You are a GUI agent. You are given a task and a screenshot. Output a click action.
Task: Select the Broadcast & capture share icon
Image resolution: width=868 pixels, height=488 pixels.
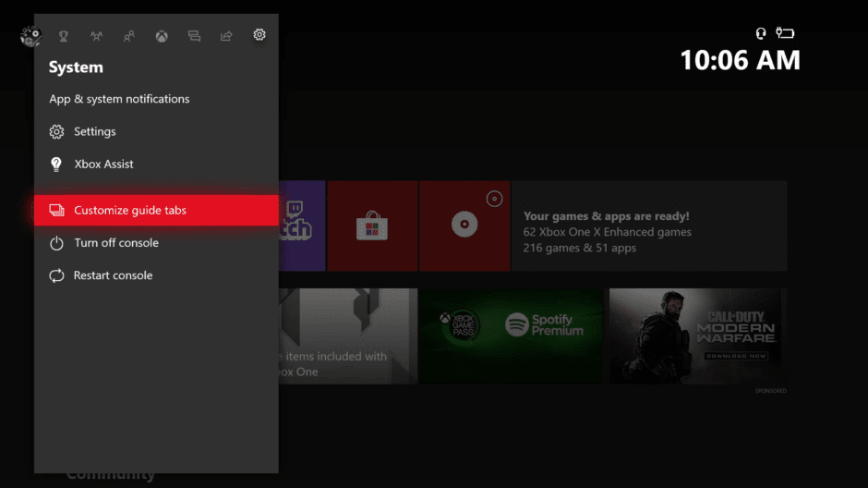click(226, 36)
